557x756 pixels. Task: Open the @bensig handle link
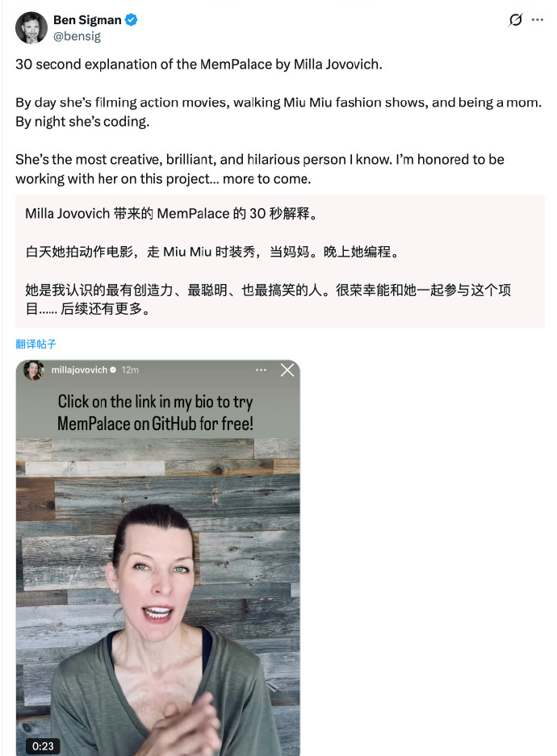[x=77, y=36]
